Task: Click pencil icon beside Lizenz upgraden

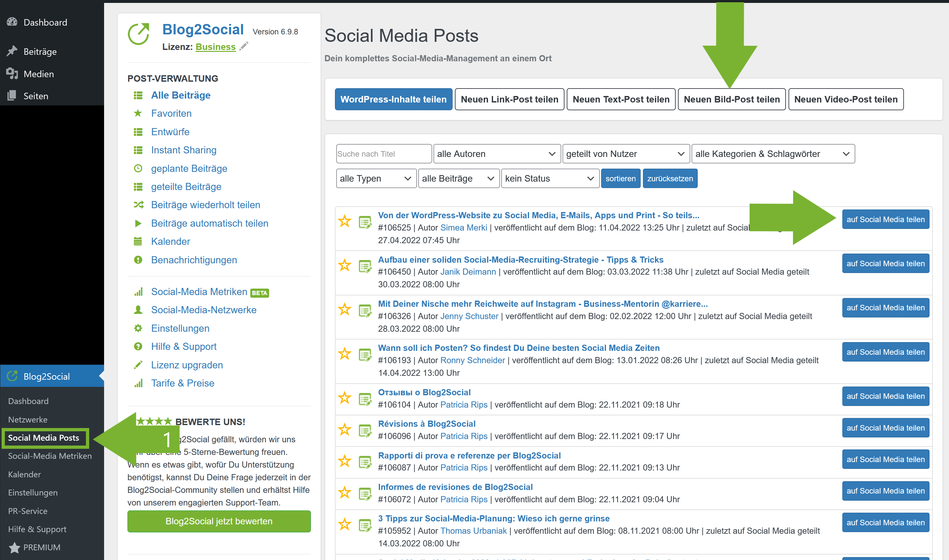Action: [138, 365]
